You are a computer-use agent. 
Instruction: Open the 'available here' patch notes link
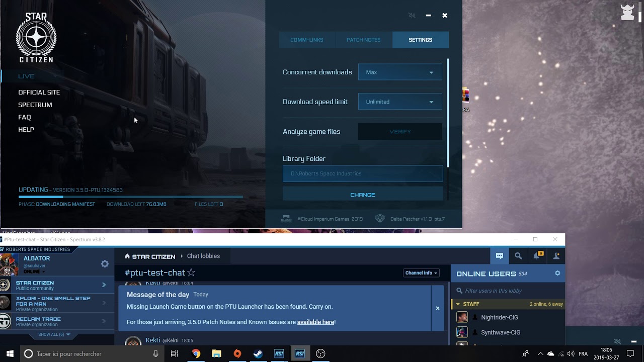point(315,322)
